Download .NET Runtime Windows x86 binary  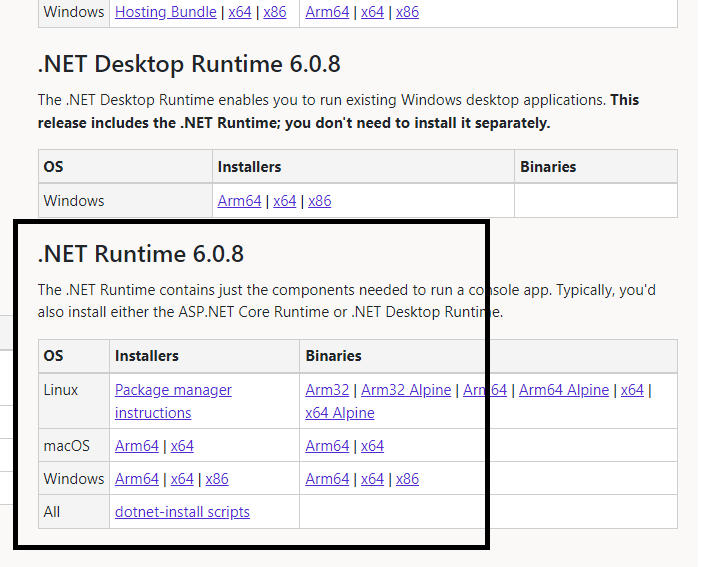(407, 479)
